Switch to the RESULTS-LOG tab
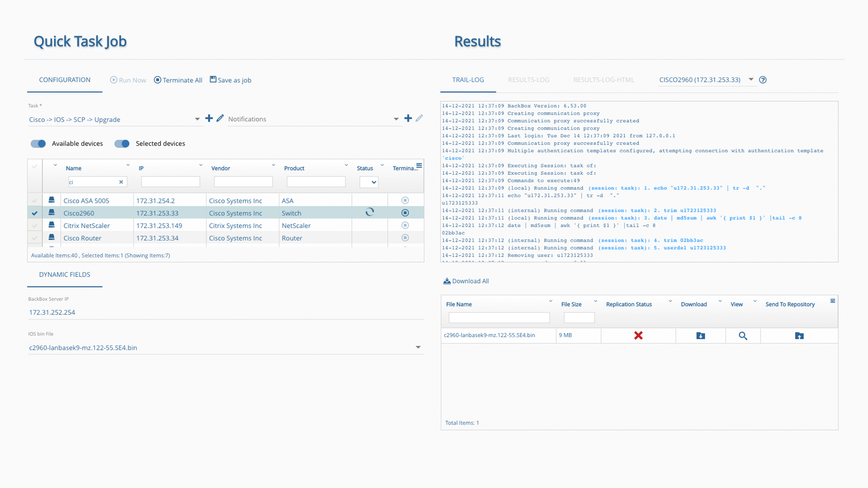Viewport: 868px width, 488px height. click(x=528, y=80)
